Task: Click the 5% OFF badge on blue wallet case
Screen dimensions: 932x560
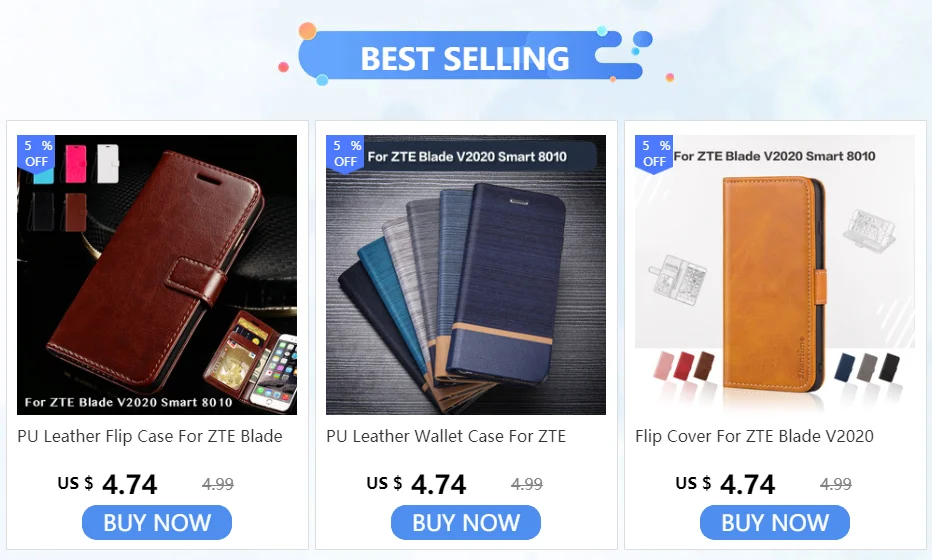Action: pos(345,153)
